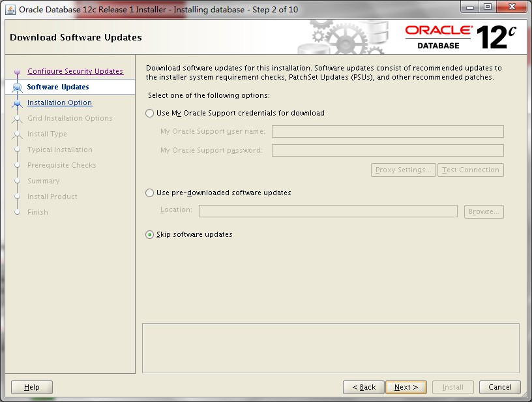The width and height of the screenshot is (532, 402).
Task: Click the empty message area panel
Action: click(331, 348)
